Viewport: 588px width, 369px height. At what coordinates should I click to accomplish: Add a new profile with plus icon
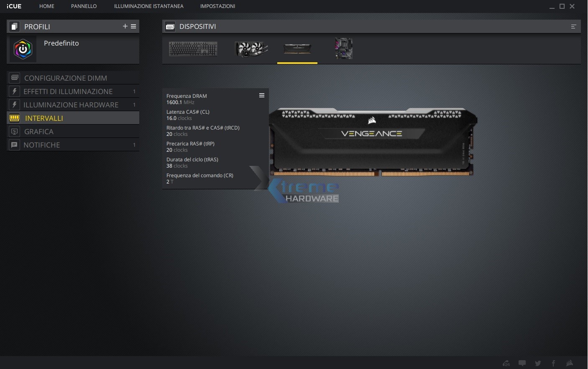click(125, 26)
